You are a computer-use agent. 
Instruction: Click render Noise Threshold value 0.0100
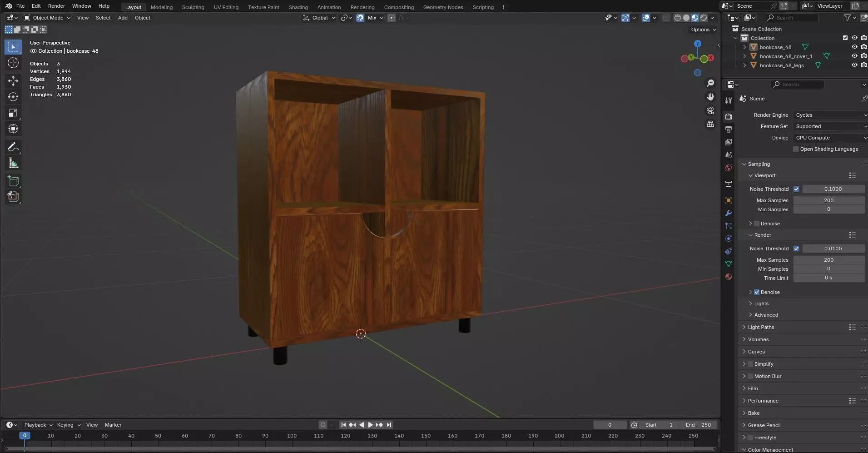click(x=833, y=249)
